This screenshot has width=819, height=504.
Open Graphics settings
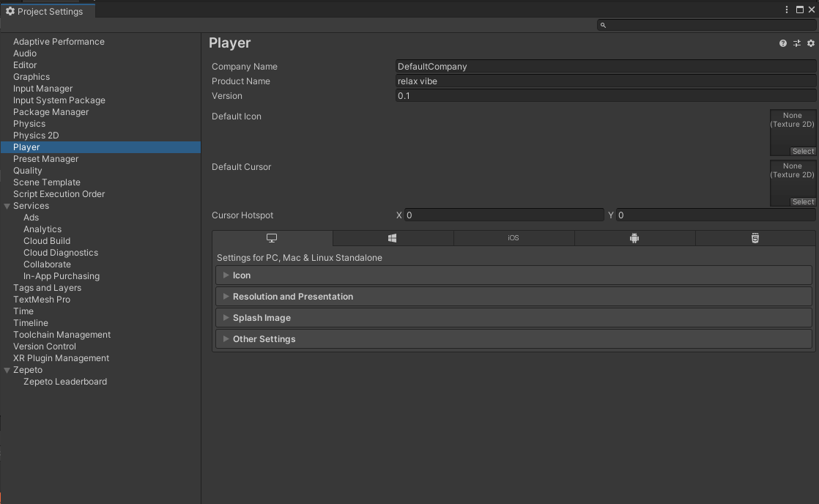[x=31, y=77]
